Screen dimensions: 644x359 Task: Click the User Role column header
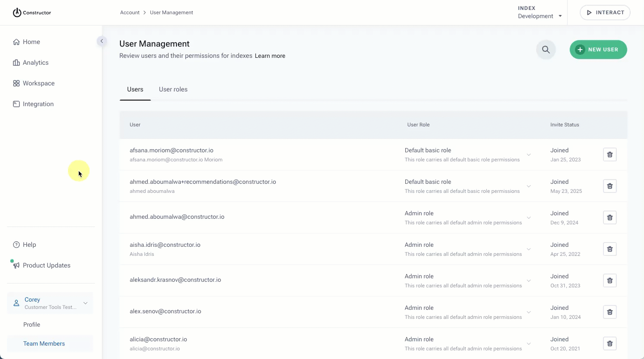coord(418,125)
